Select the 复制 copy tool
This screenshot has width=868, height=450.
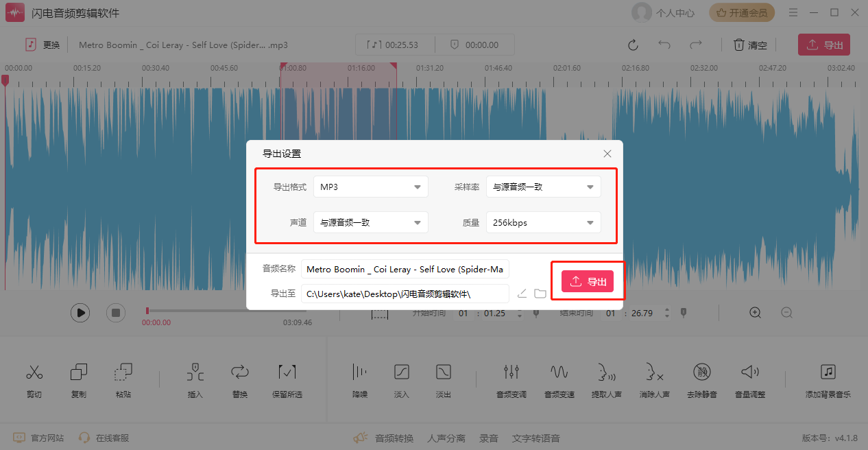pos(79,381)
